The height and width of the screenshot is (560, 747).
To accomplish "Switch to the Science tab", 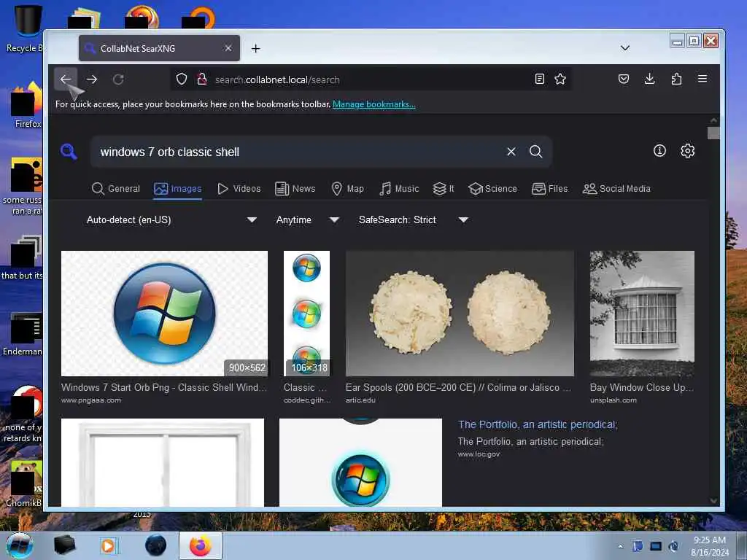I will 492,189.
